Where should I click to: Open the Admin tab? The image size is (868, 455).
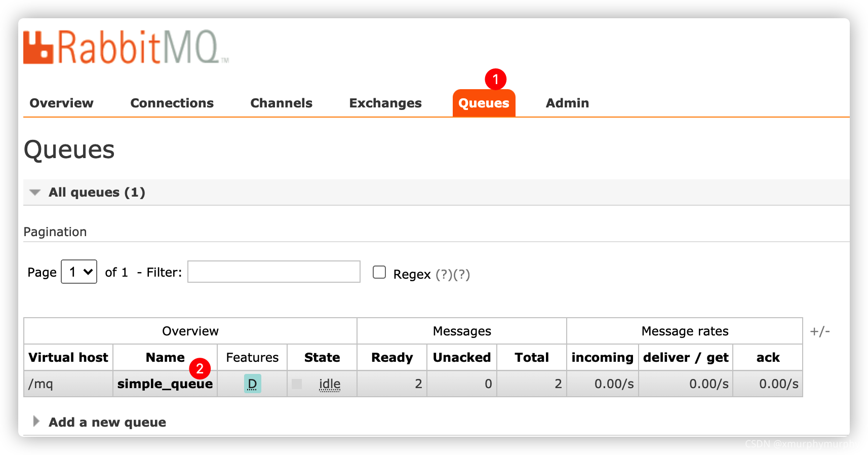[567, 103]
